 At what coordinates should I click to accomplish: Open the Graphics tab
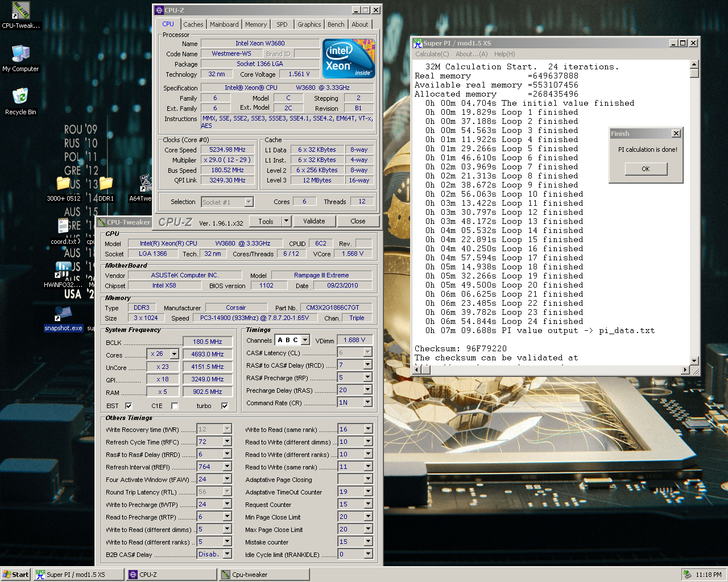(309, 24)
